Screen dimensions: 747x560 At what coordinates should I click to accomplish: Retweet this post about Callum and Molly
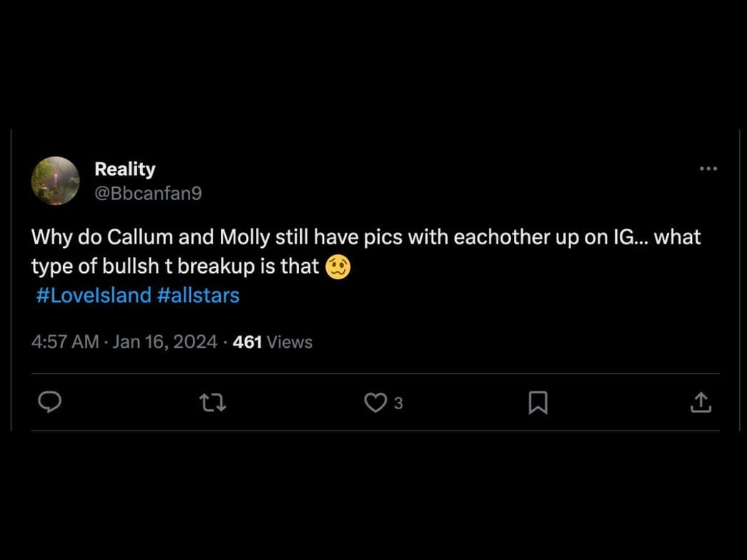212,403
